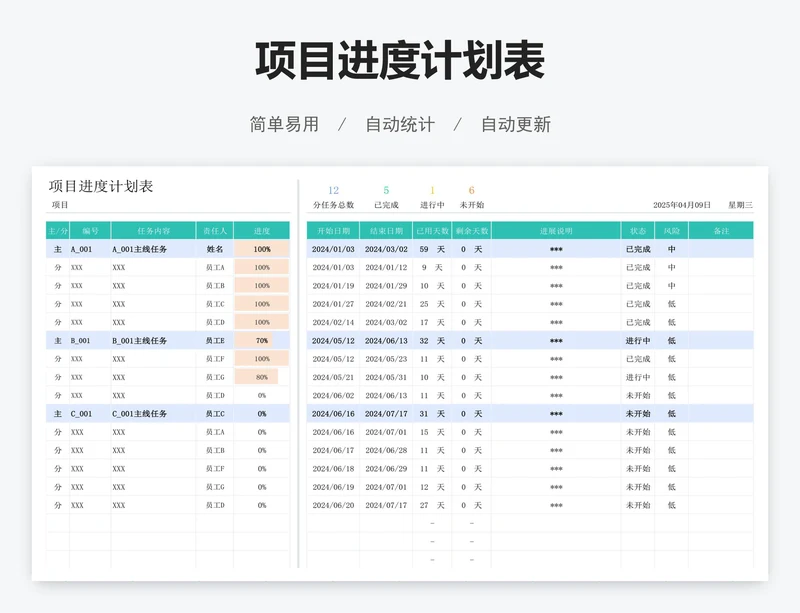Click the end date 2024/02/21

386,304
